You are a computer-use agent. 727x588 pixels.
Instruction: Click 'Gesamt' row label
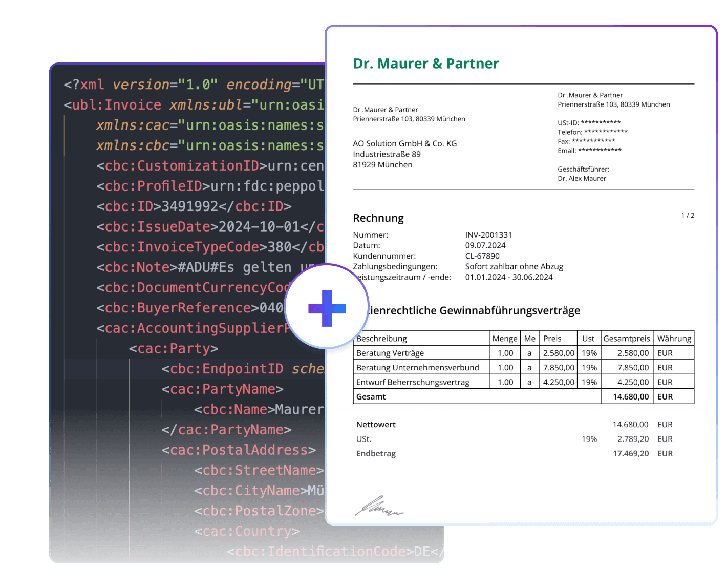371,397
